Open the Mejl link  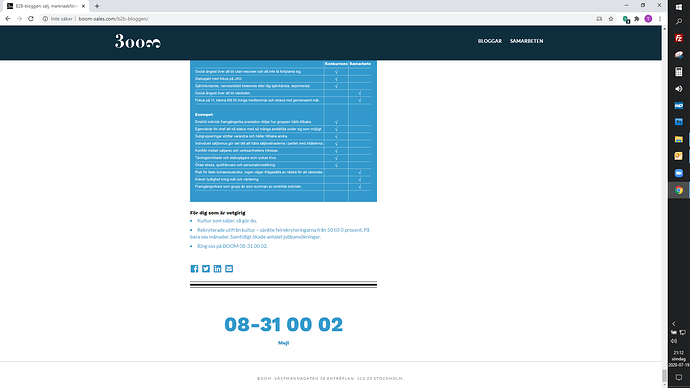[x=283, y=343]
